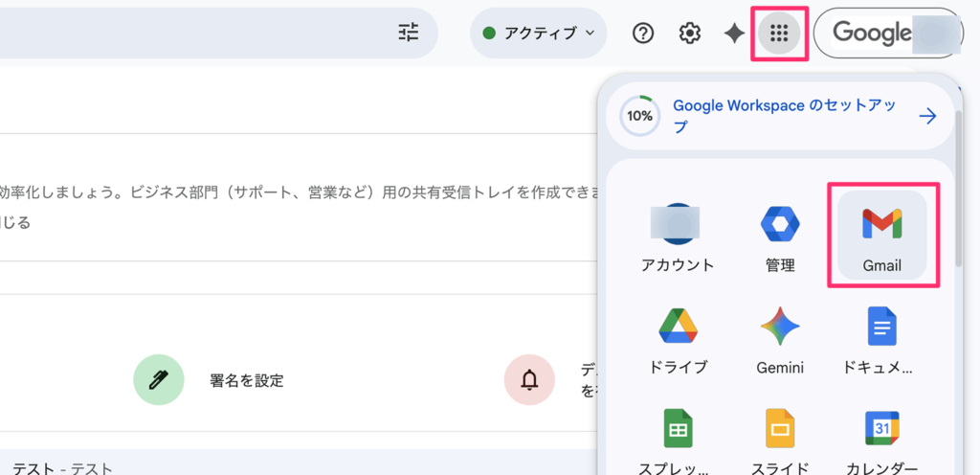Click the 署名を設定 label
The width and height of the screenshot is (980, 475).
point(247,380)
